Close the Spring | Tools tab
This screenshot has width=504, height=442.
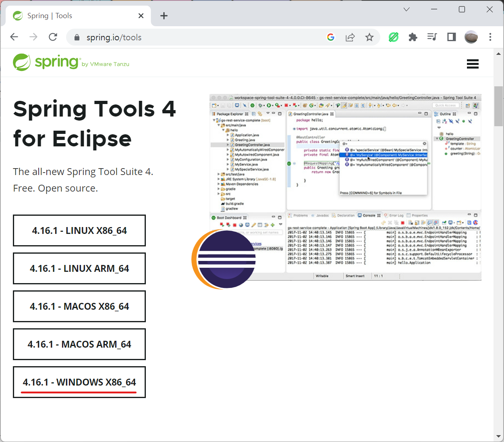[x=141, y=16]
